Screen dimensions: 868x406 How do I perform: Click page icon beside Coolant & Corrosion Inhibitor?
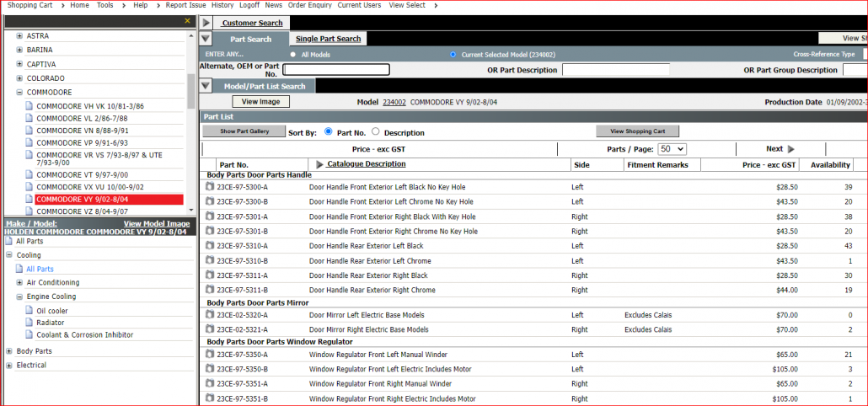[29, 334]
